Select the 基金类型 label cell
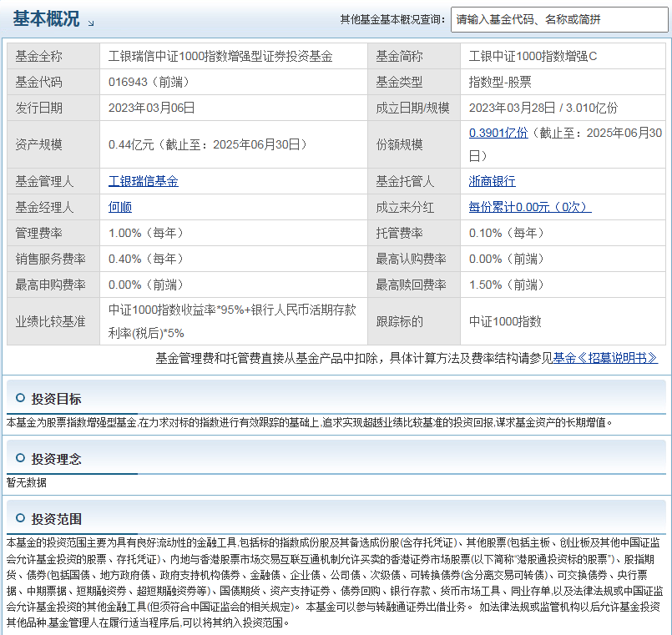The image size is (672, 635). [414, 82]
